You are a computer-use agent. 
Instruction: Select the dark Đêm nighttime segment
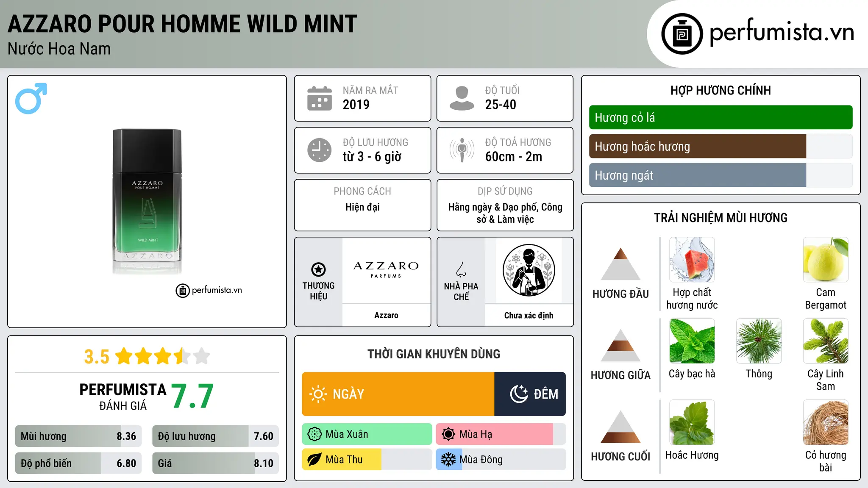coord(530,394)
